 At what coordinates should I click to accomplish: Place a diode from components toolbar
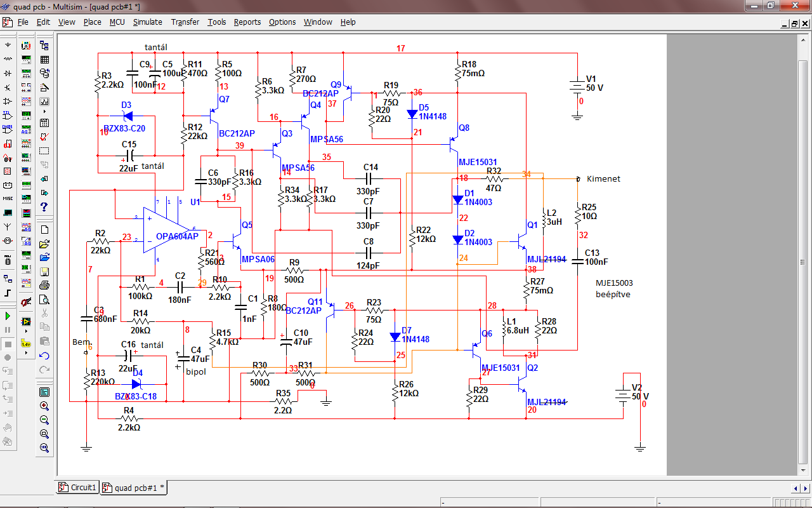(x=8, y=73)
